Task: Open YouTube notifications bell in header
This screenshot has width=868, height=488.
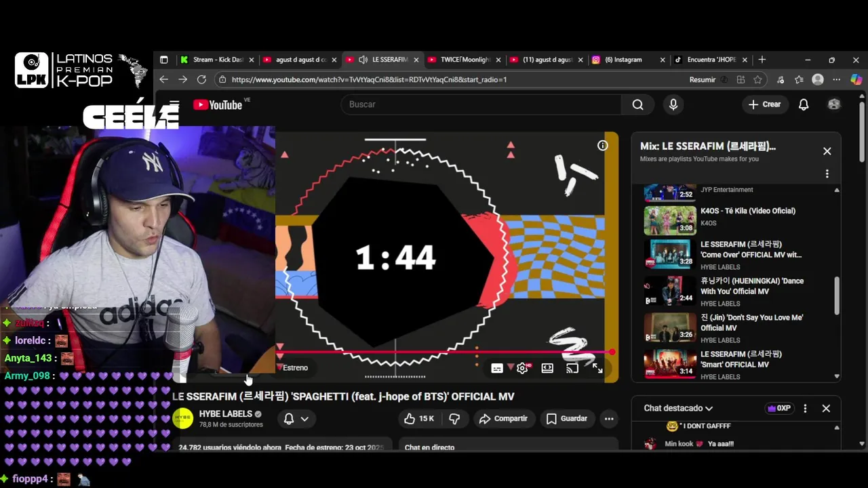Action: (x=804, y=104)
